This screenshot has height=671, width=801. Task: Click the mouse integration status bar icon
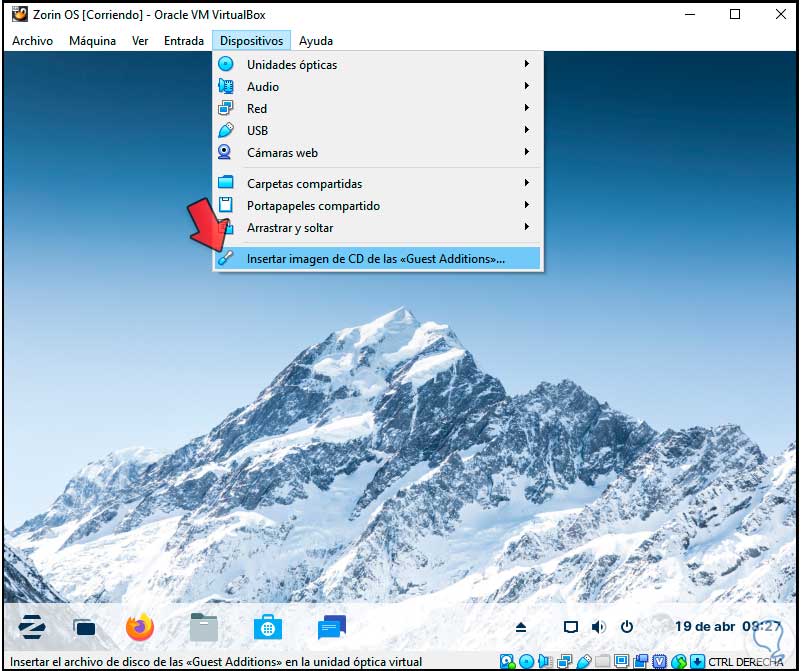(x=679, y=662)
